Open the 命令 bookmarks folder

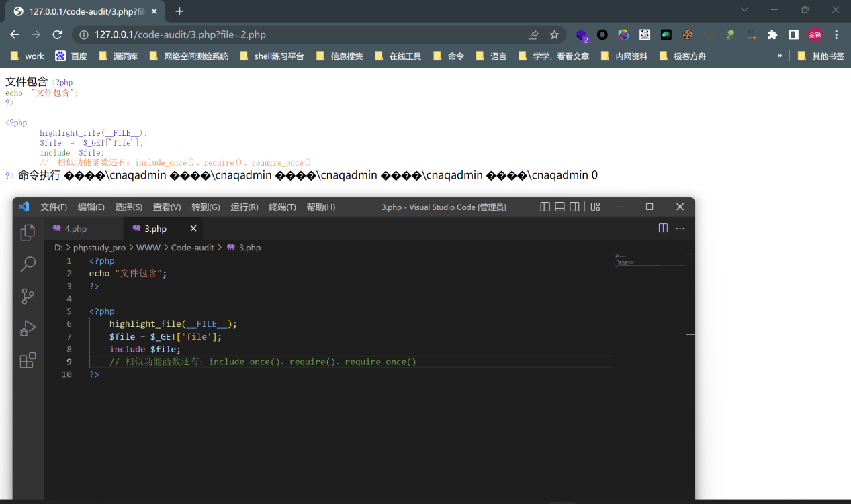[x=449, y=56]
